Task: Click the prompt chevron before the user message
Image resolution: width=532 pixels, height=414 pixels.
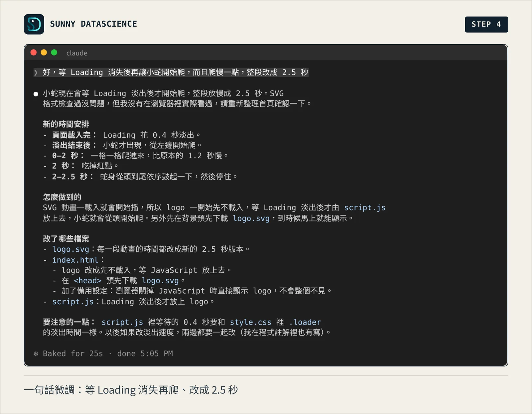Action: click(x=36, y=72)
